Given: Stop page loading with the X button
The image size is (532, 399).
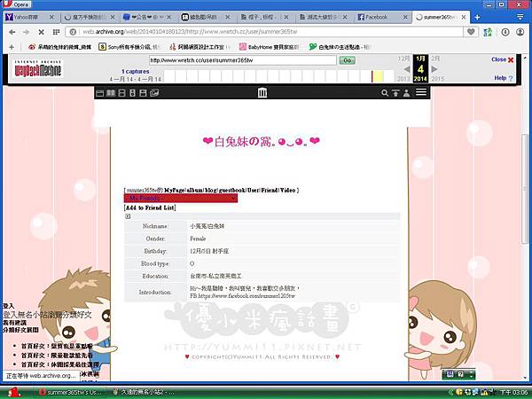Looking at the screenshot, I should click(x=41, y=32).
